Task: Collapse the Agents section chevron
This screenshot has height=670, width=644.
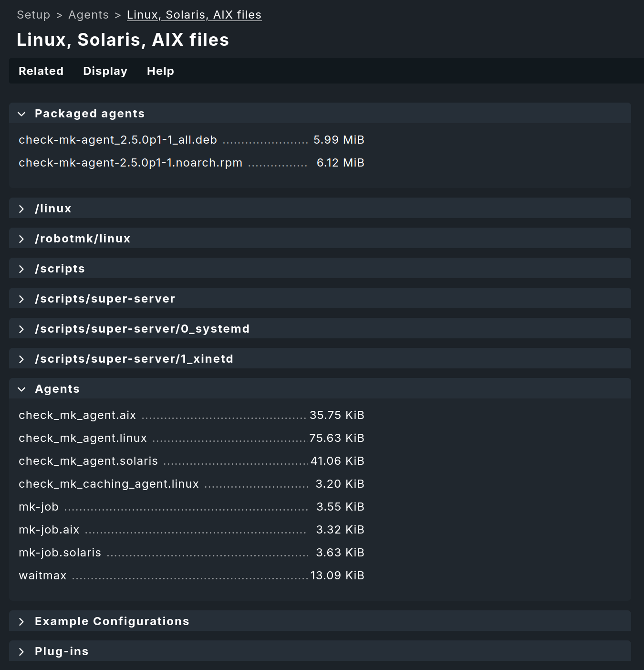Action: (x=21, y=389)
